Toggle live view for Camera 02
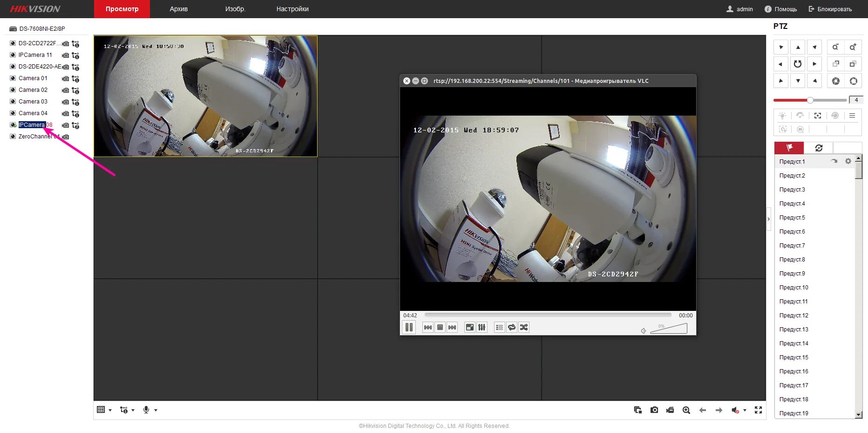This screenshot has width=868, height=433. 13,90
